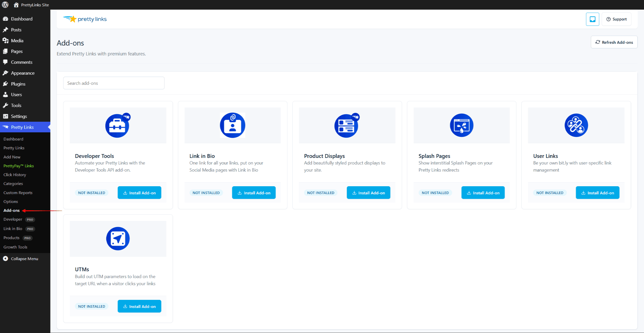Click the Developer Tools card title
Screen dimensions: 644x333
pos(94,156)
